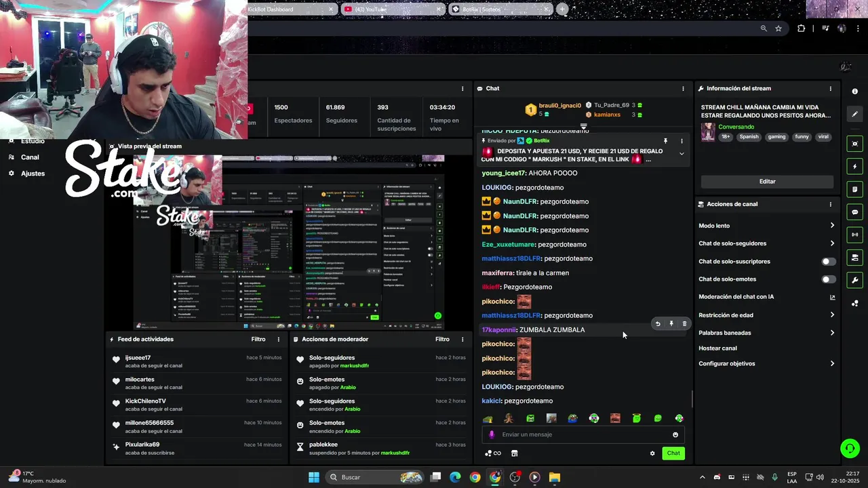
Task: Click KickChilenoTV in activity feed
Action: 145,401
